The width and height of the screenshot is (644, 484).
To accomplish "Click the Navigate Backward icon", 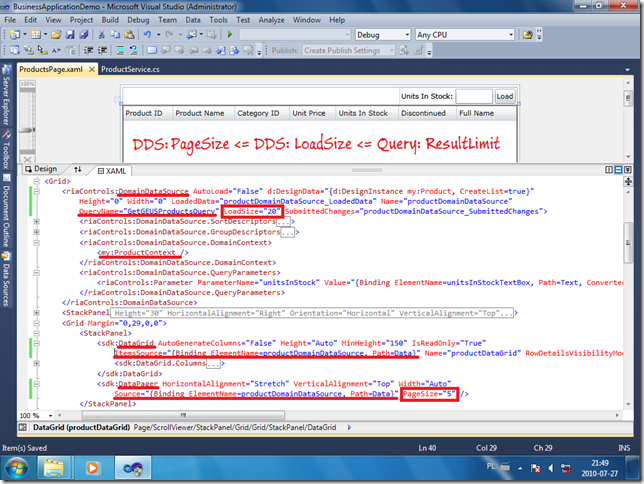I will [191, 35].
